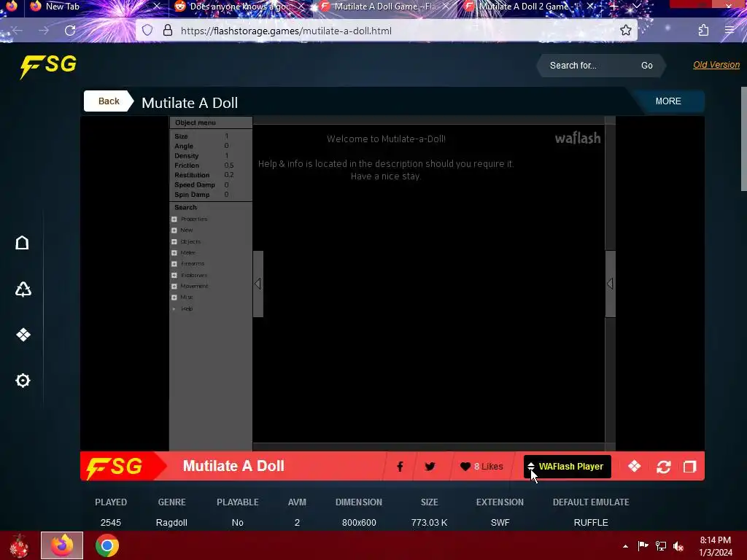Open the browser extensions icon
The height and width of the screenshot is (560, 747).
point(703,31)
